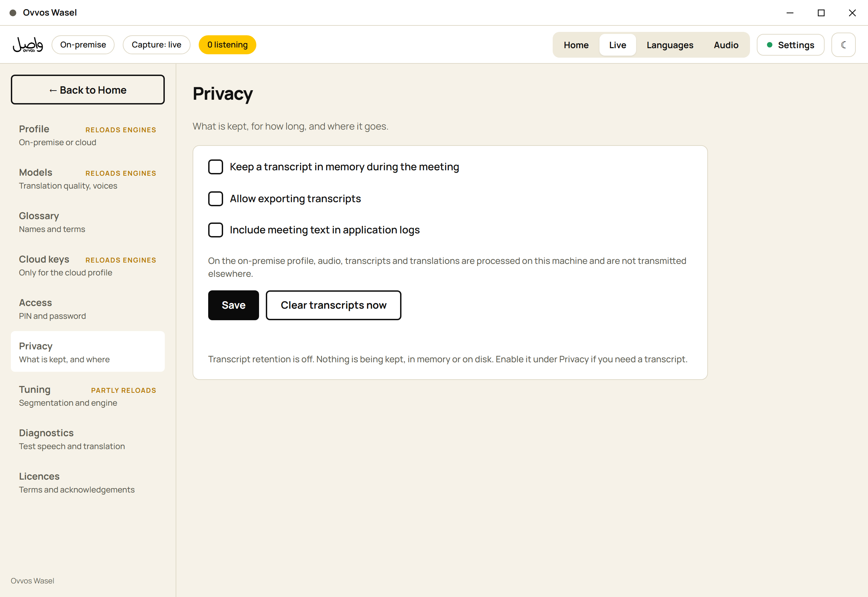Enable keeping a transcript in memory
Screen dimensions: 868x597
(215, 167)
